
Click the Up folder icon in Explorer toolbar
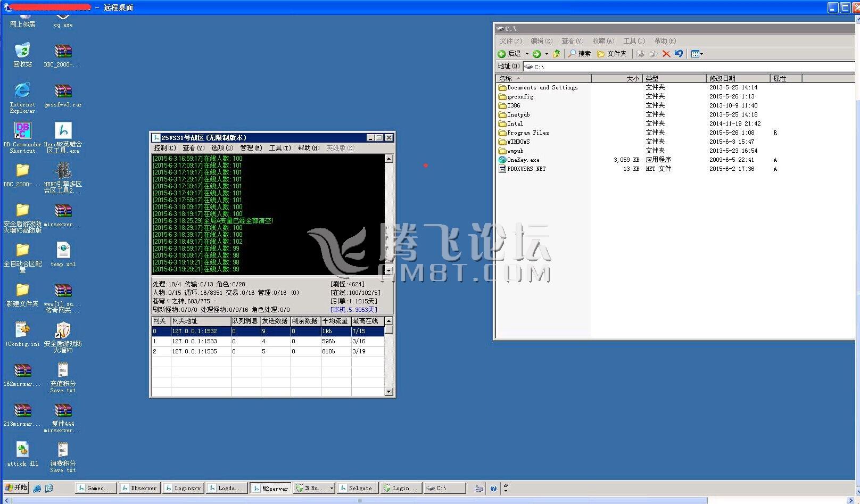pyautogui.click(x=556, y=54)
